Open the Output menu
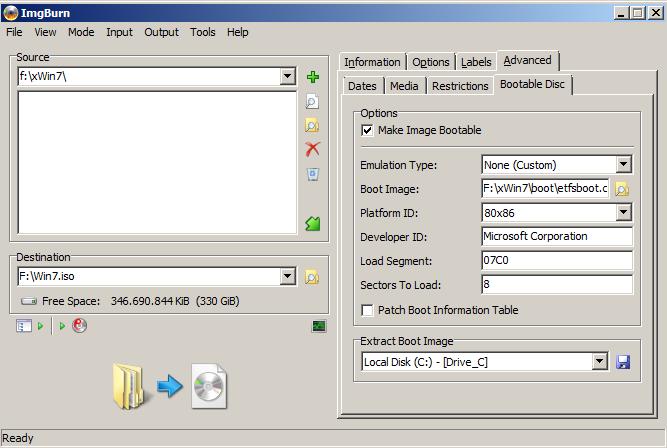Screen dimensions: 667x448 click(161, 32)
